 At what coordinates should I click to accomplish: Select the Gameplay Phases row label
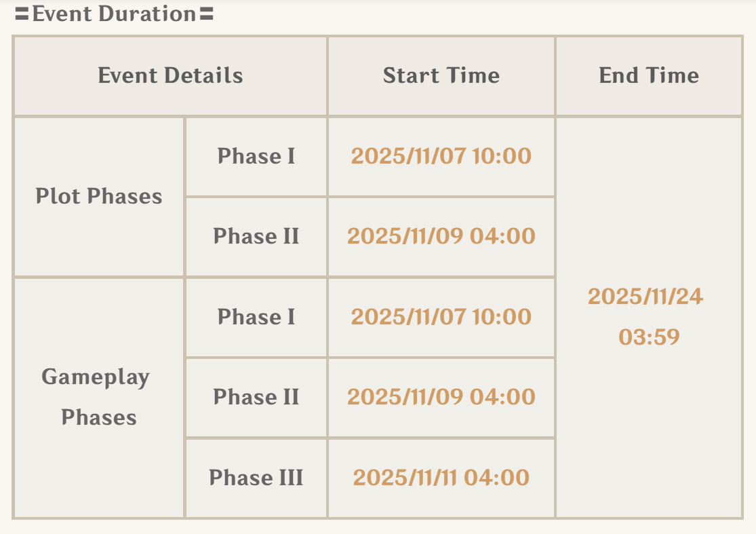pos(96,397)
